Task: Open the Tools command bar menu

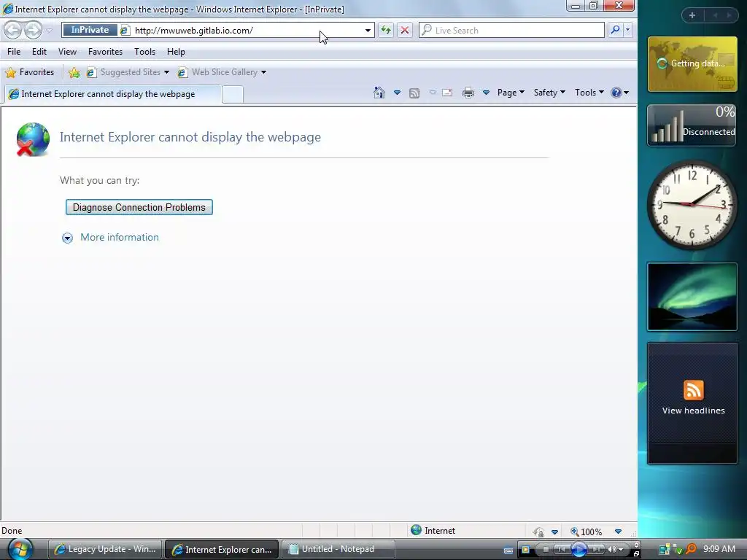Action: (x=589, y=93)
